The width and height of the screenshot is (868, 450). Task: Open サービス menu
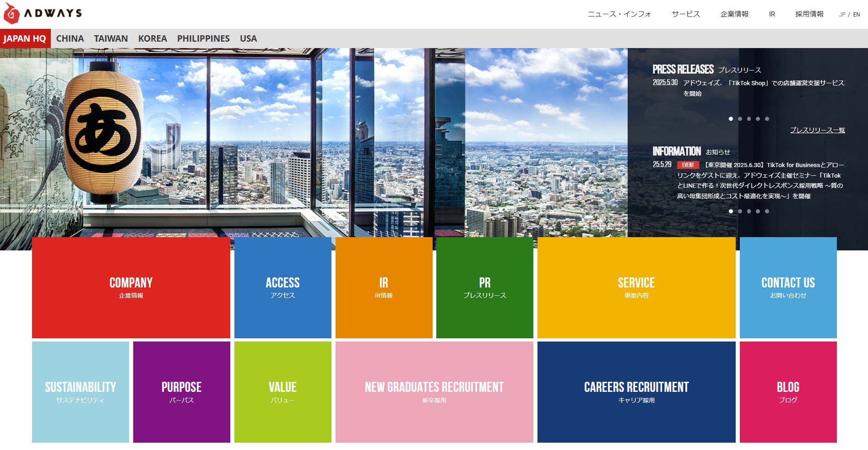(686, 14)
